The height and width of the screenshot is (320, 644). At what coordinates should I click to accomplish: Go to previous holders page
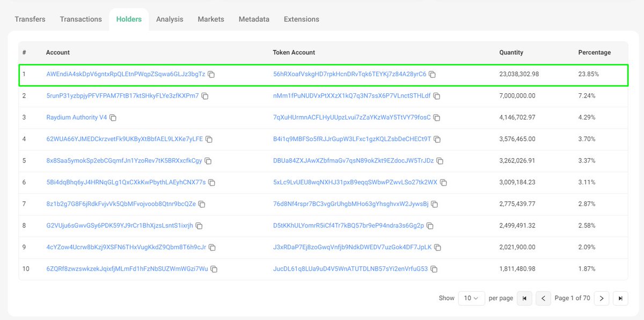pyautogui.click(x=544, y=298)
